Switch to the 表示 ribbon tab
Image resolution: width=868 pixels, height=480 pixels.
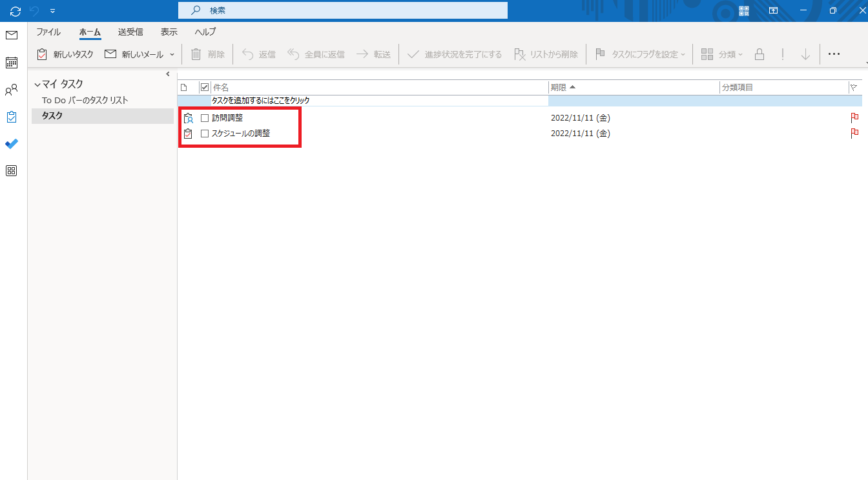point(169,32)
